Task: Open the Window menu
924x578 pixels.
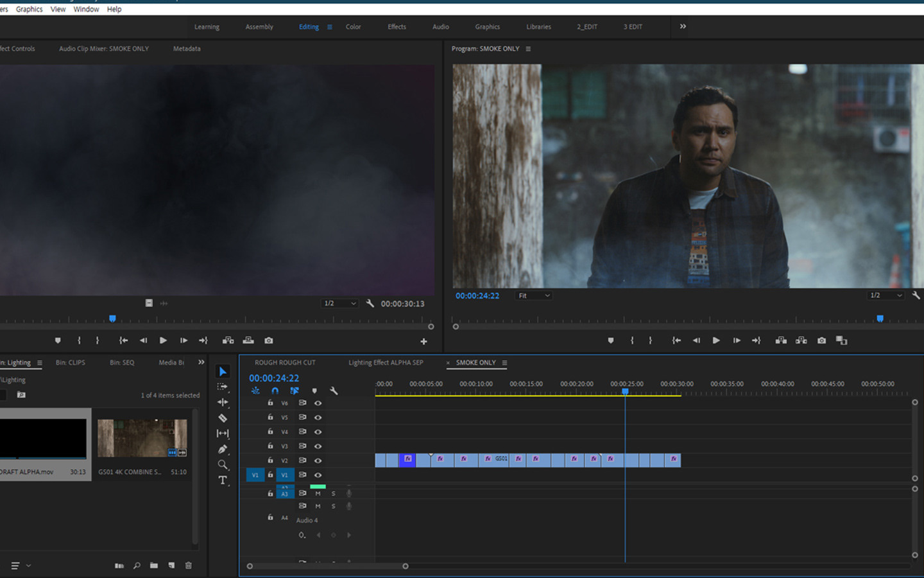Action: [86, 9]
